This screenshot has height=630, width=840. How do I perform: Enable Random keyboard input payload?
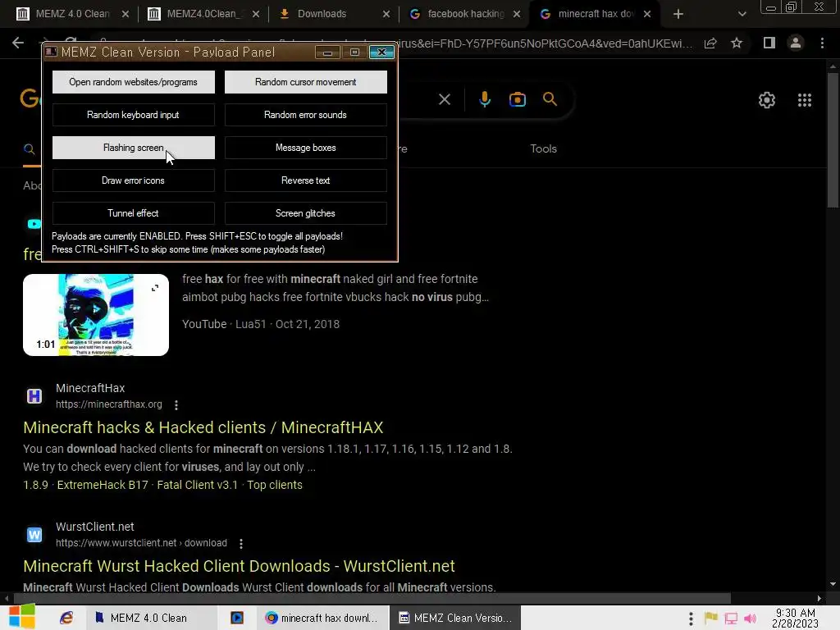pyautogui.click(x=134, y=115)
